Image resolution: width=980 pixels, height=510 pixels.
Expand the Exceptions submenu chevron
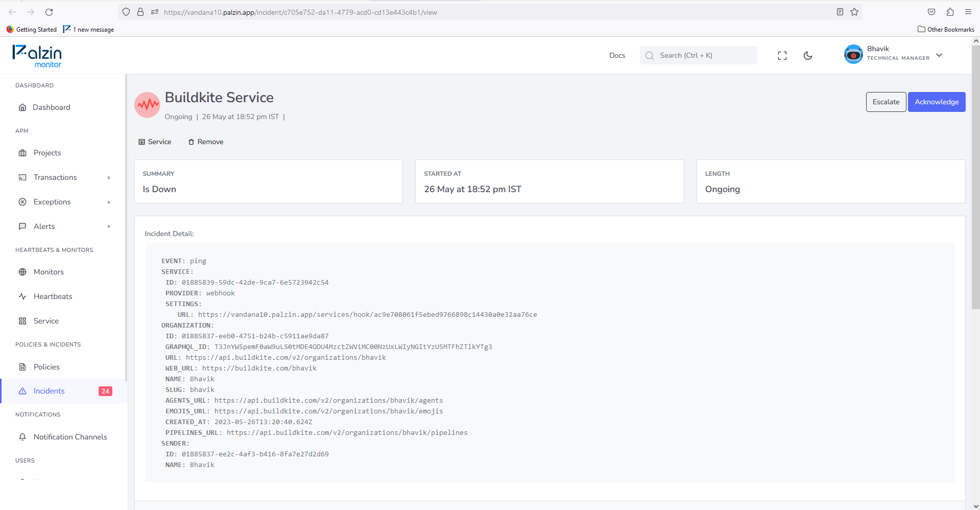click(x=109, y=202)
